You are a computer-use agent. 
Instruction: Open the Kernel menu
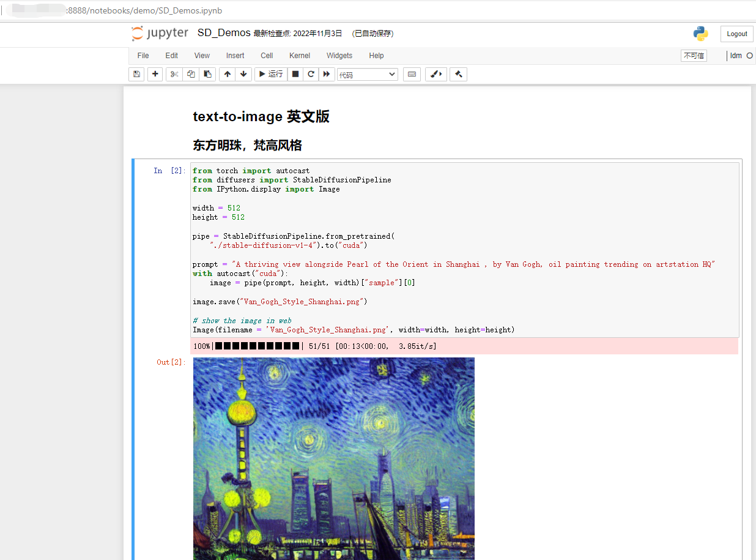click(x=299, y=56)
